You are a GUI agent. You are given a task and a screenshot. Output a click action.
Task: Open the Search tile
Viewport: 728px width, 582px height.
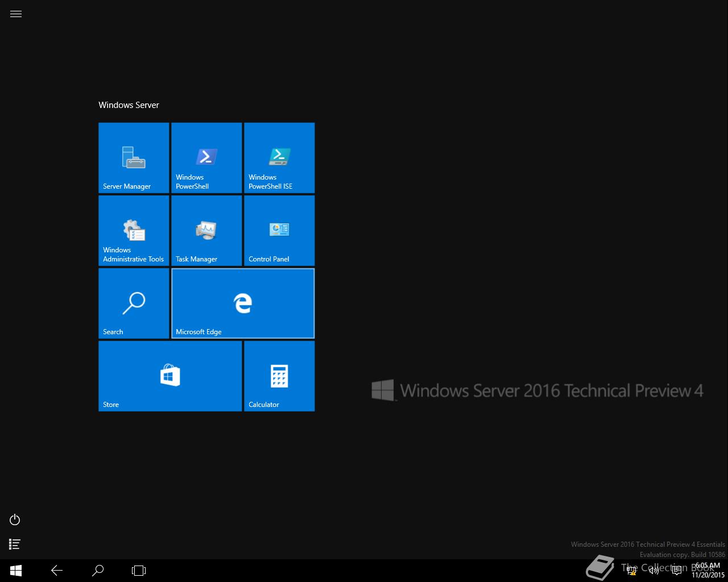pyautogui.click(x=134, y=304)
